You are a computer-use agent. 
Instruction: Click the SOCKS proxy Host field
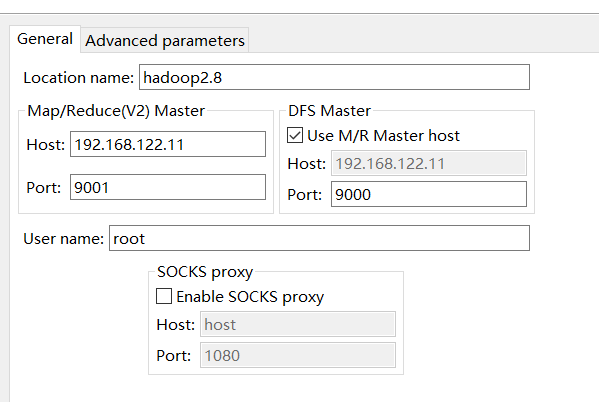click(x=298, y=324)
